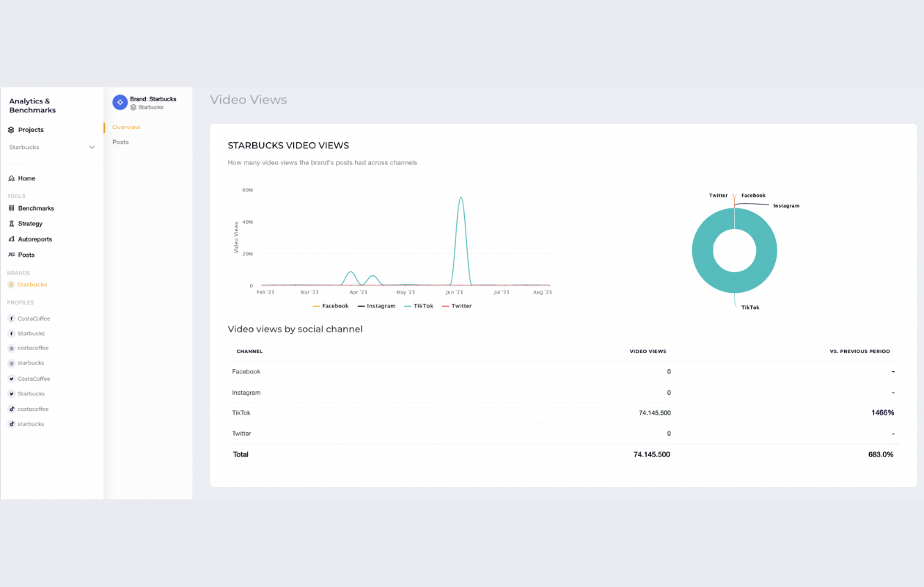924x587 pixels.
Task: Click the Brand: Starbucks header title
Action: pos(153,99)
